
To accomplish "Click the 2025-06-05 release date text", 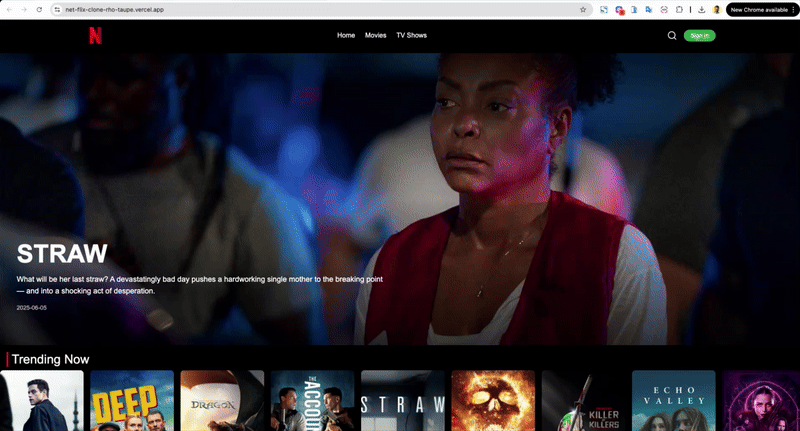I will point(32,308).
